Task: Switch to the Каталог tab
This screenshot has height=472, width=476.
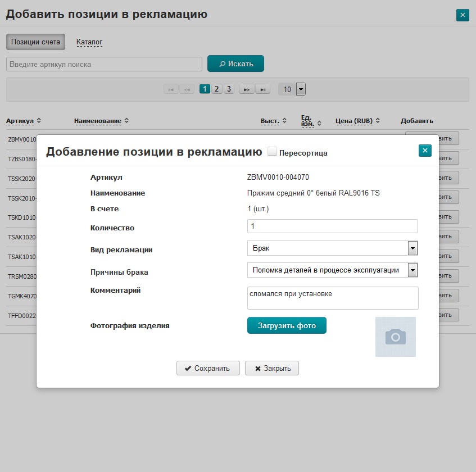Action: [x=89, y=42]
